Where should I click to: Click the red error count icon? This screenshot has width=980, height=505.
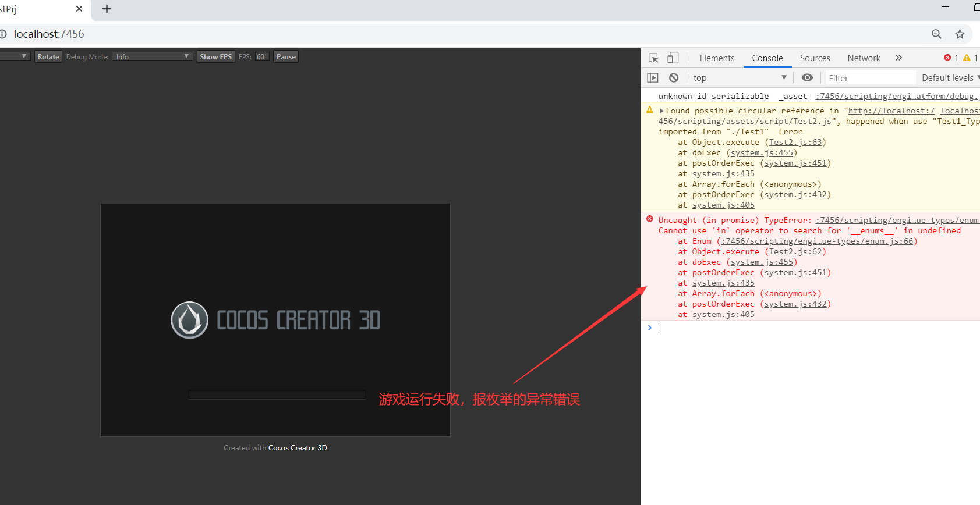[x=947, y=58]
